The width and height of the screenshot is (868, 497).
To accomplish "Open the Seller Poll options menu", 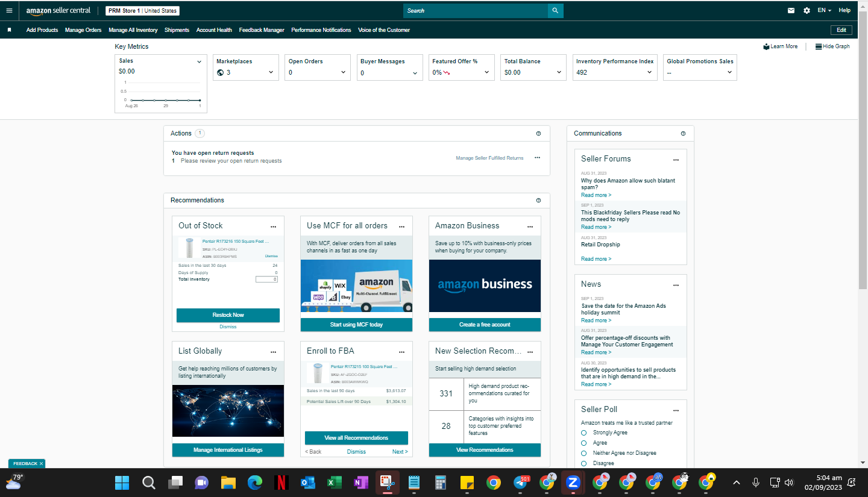I will pos(676,410).
